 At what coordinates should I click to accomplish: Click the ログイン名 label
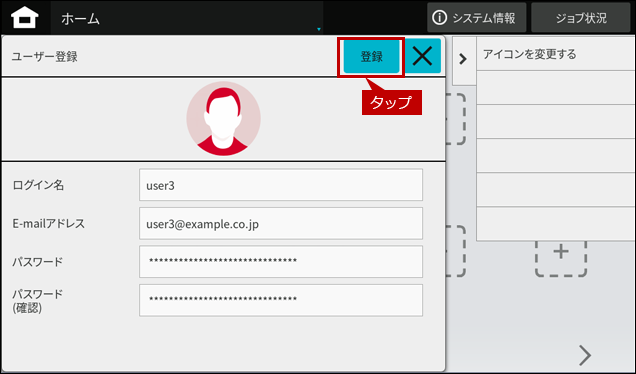coord(38,185)
